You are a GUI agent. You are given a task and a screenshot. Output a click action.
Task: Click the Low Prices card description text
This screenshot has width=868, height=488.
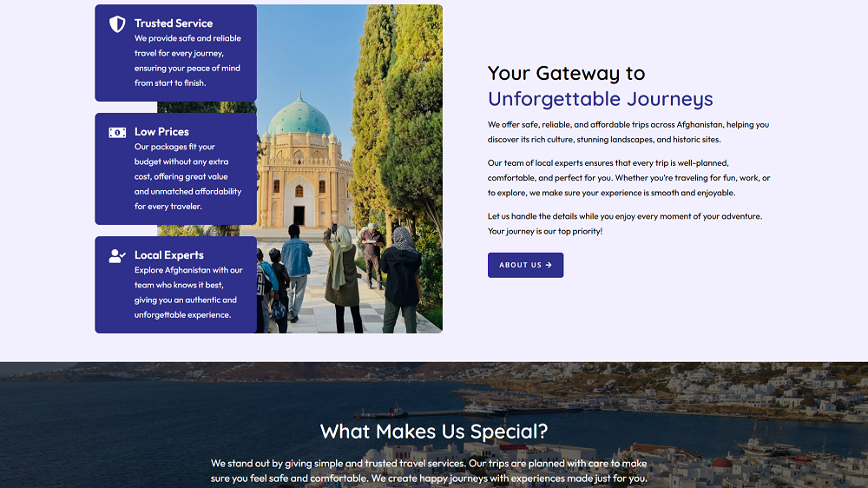[187, 176]
